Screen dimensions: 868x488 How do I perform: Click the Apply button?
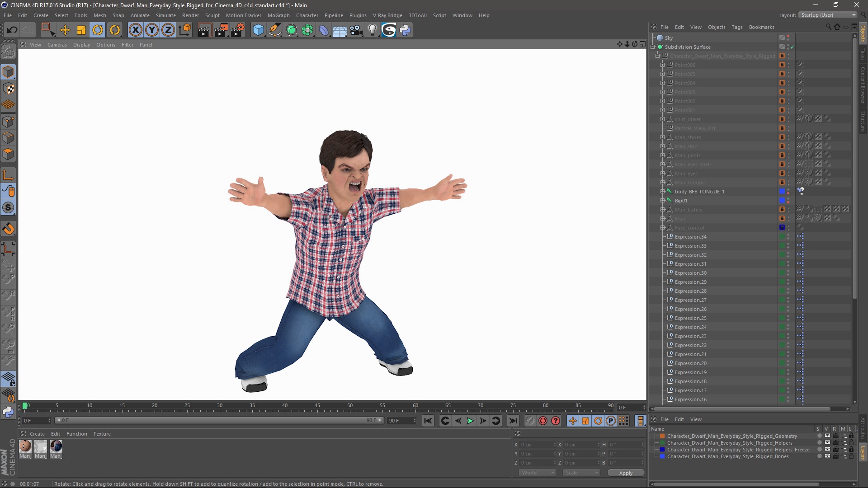(626, 473)
